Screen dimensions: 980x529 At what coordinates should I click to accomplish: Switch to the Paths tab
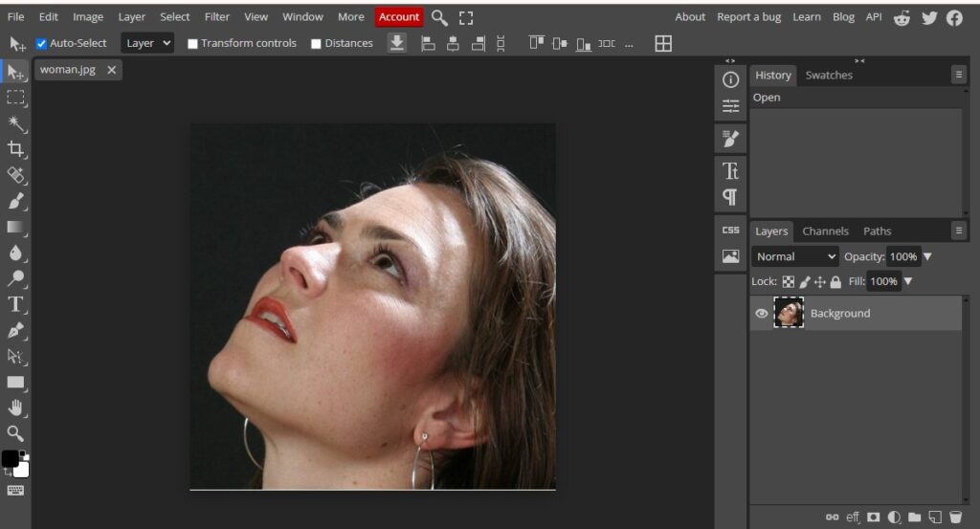pos(877,231)
